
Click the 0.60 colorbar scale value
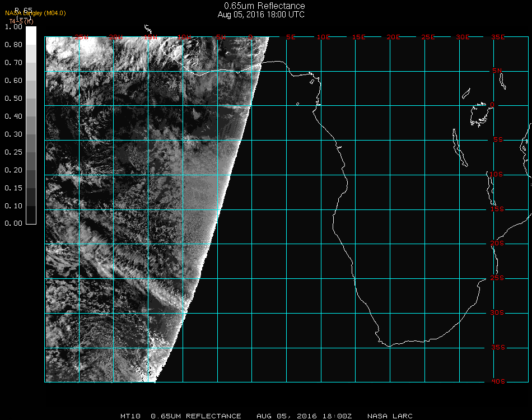tap(13, 81)
